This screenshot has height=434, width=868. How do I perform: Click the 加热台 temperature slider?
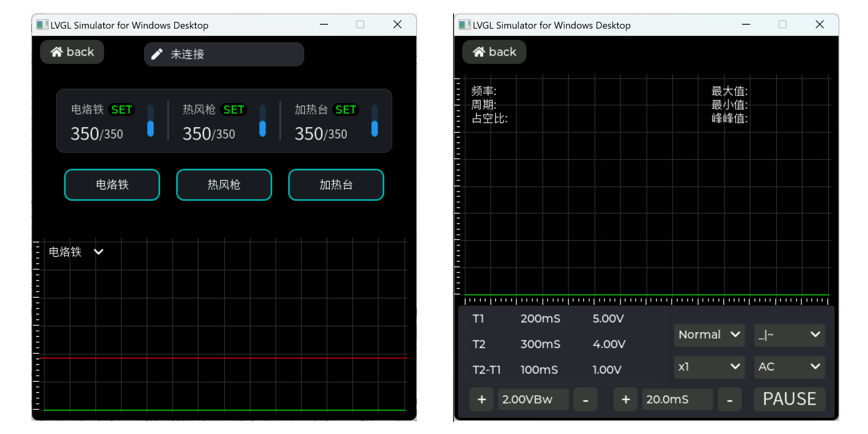tap(375, 121)
